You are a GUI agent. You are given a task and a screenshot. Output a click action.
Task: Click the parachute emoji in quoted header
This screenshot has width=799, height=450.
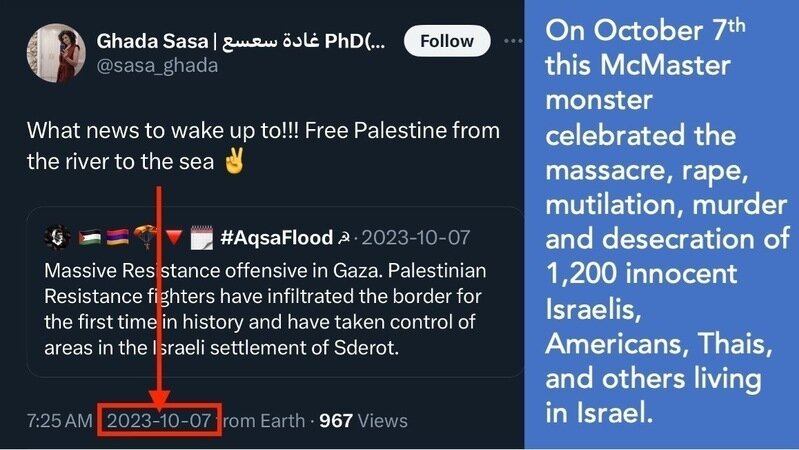[x=143, y=239]
